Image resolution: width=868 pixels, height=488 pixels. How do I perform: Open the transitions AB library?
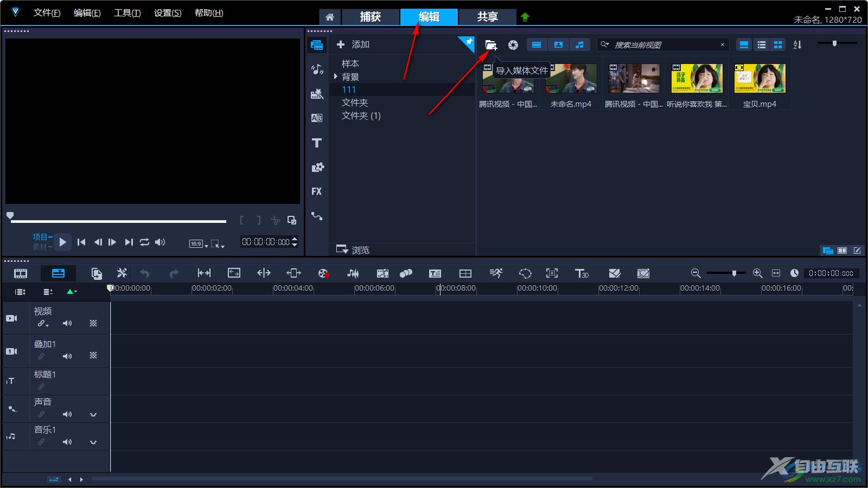click(x=317, y=118)
